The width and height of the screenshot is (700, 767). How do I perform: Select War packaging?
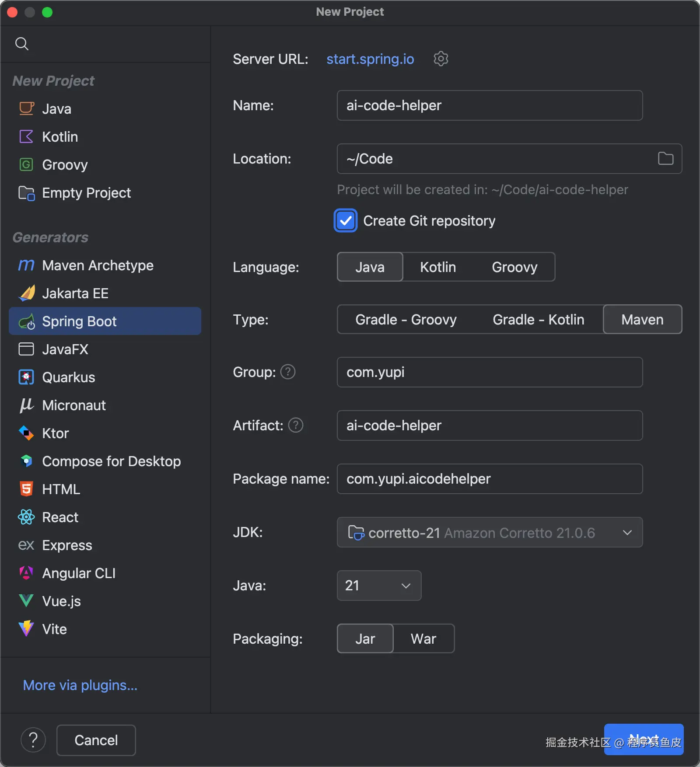point(423,639)
